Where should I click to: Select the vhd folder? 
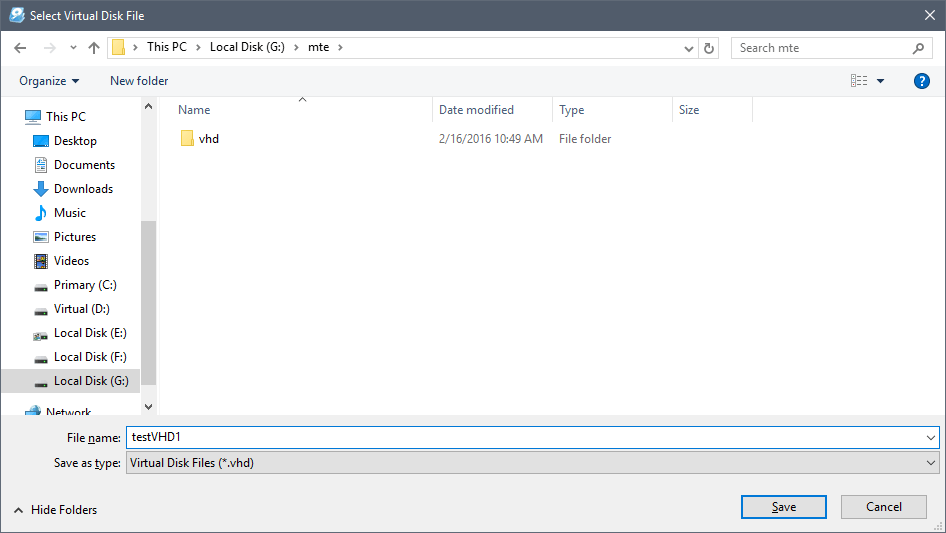(209, 139)
